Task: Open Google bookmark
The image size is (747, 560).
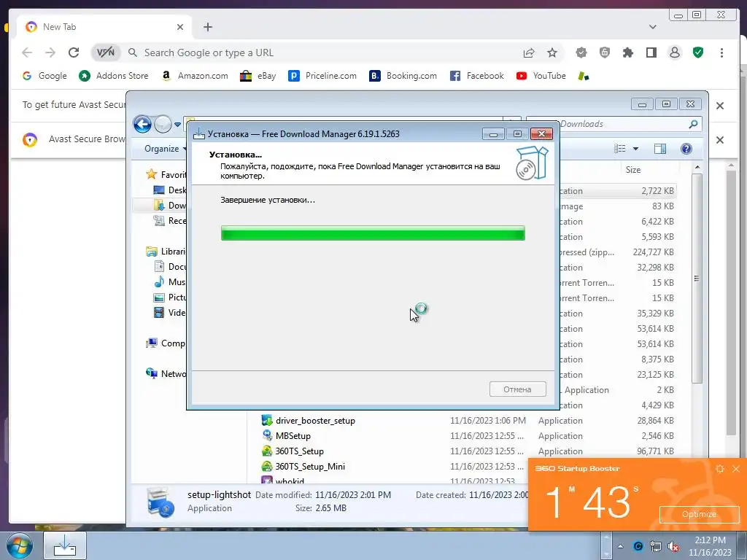Action: 44,76
